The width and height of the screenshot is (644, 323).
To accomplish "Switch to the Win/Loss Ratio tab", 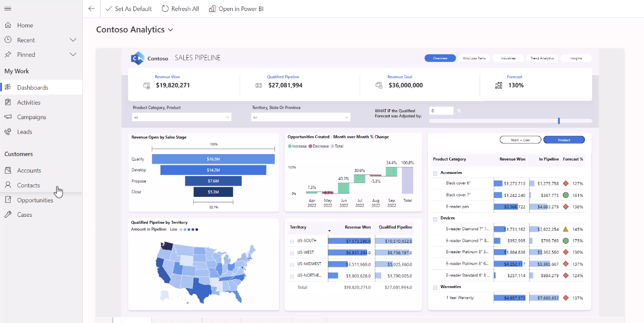I will 474,58.
